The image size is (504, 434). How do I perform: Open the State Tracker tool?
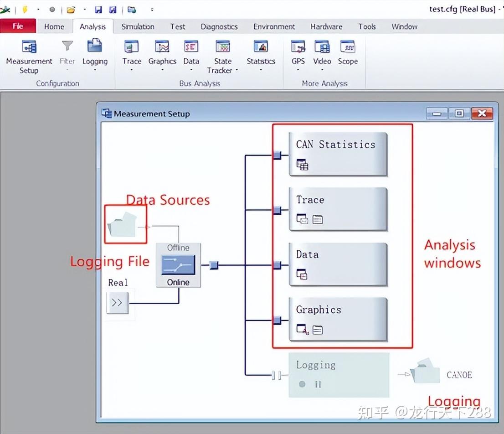pyautogui.click(x=223, y=57)
